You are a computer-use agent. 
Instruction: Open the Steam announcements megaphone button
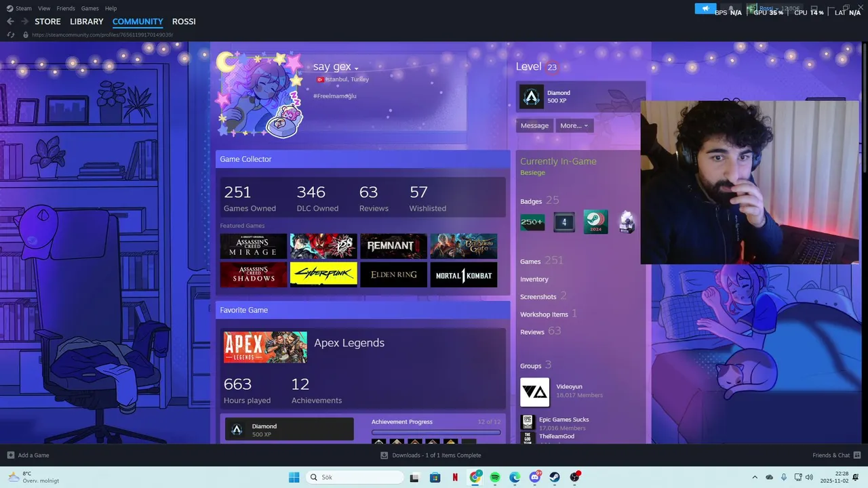tap(705, 8)
